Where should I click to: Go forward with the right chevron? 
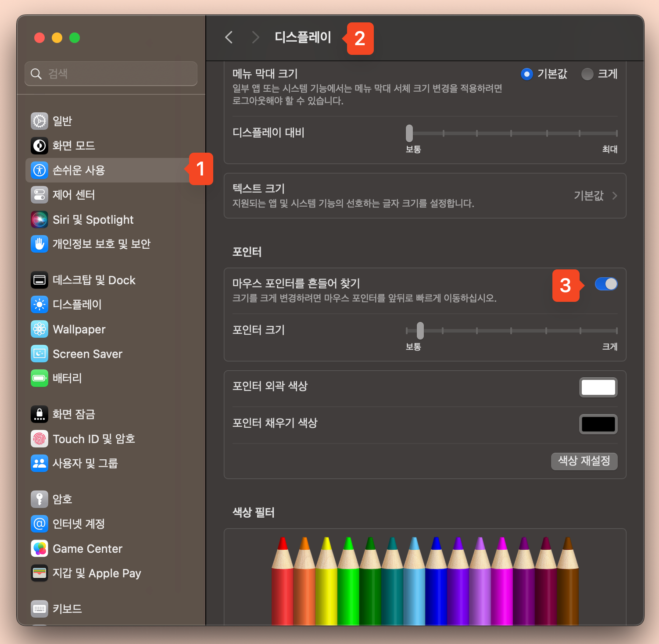coord(255,37)
